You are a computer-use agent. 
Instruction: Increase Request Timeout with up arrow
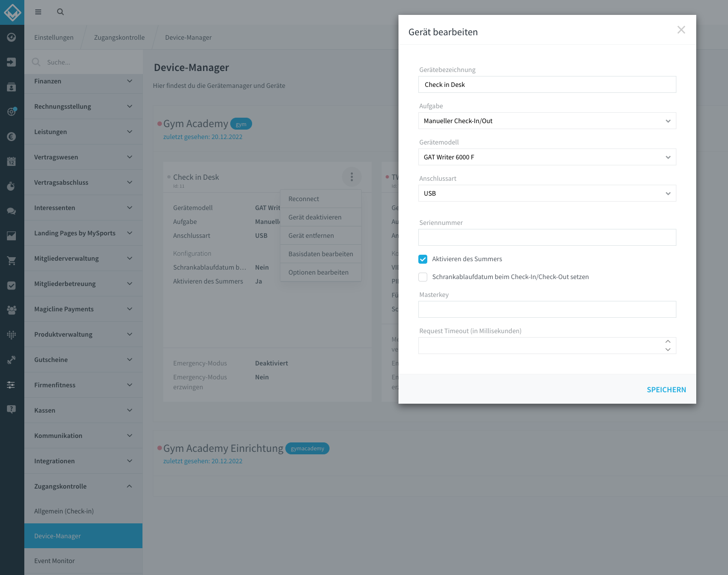668,342
